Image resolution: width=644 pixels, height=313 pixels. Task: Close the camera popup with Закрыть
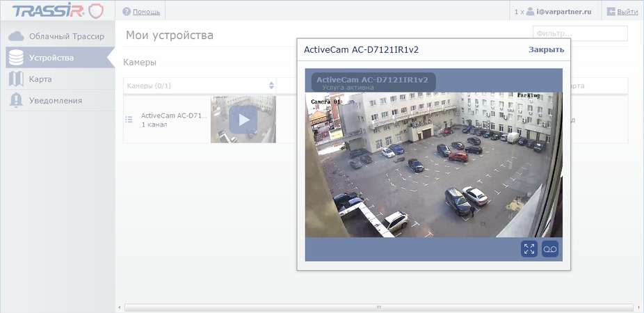tap(546, 50)
